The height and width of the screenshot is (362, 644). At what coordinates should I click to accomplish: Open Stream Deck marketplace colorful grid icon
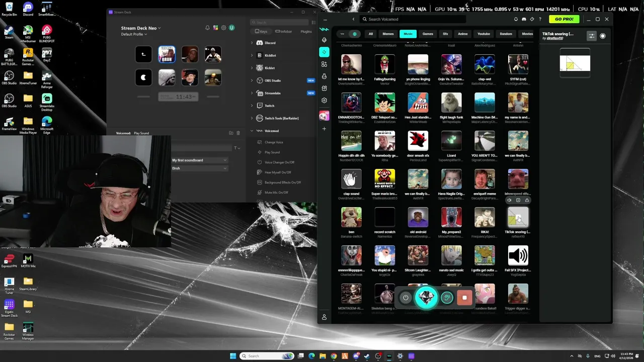click(215, 28)
